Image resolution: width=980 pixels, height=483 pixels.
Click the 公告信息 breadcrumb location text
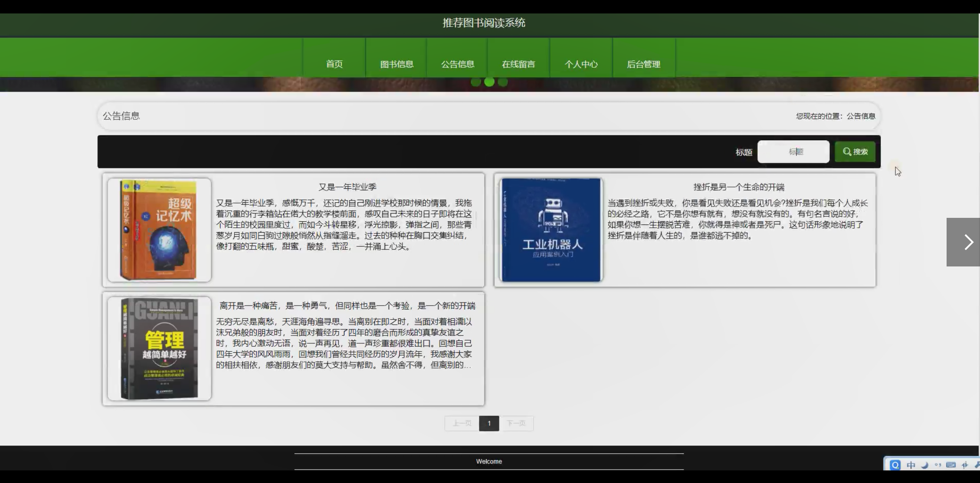pos(861,116)
